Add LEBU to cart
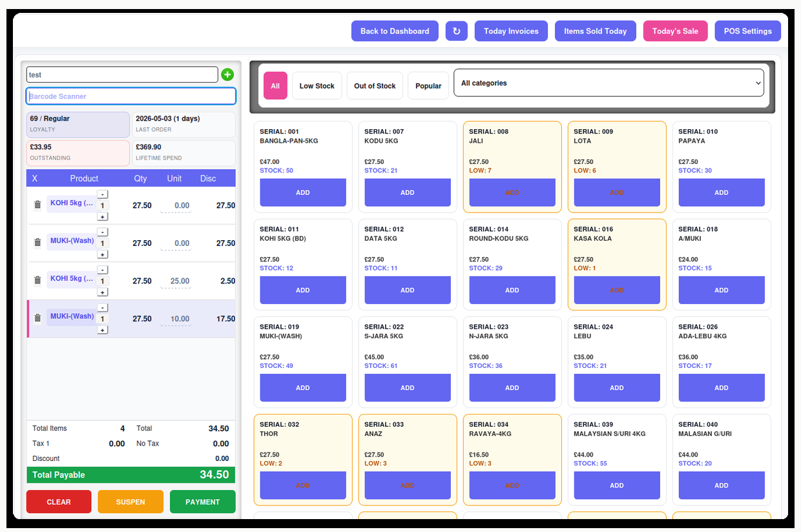The width and height of the screenshot is (801, 532). (x=617, y=387)
